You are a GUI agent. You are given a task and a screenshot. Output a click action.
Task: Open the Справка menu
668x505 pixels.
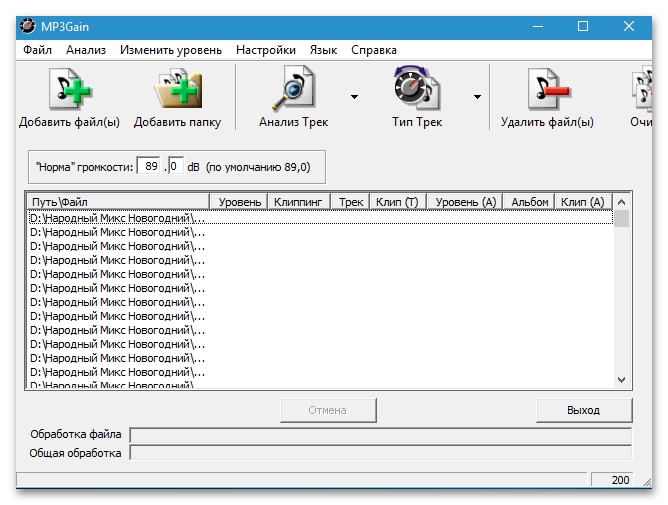(x=374, y=50)
